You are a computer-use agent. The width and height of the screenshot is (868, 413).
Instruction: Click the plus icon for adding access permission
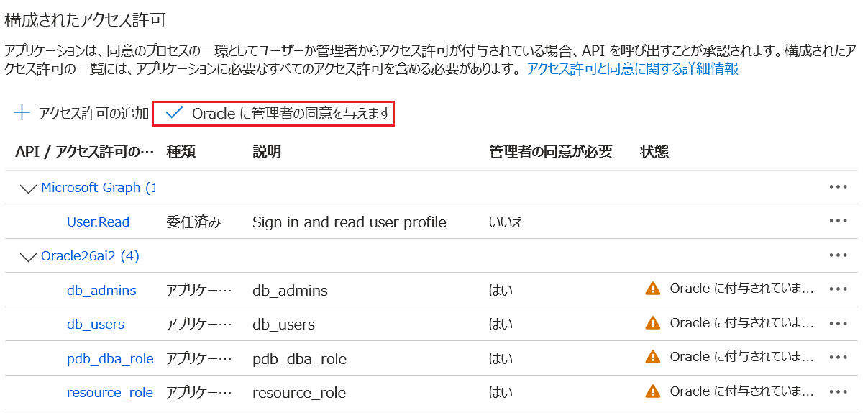click(x=23, y=113)
